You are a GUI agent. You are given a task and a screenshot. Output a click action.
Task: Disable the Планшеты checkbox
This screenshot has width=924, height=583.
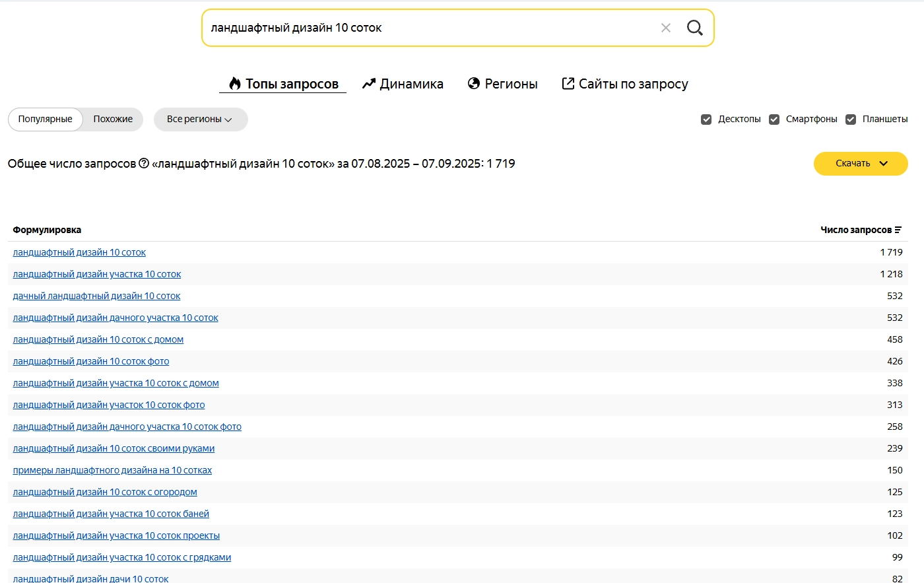click(851, 120)
